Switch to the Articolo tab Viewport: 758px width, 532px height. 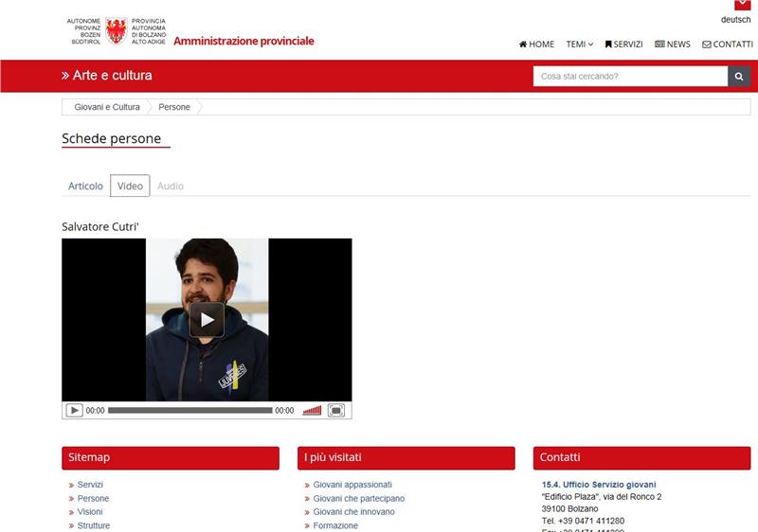(85, 186)
